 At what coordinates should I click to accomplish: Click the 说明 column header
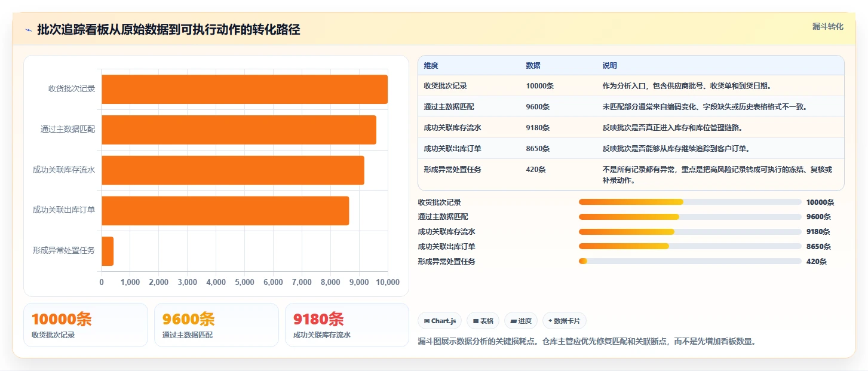pos(610,66)
